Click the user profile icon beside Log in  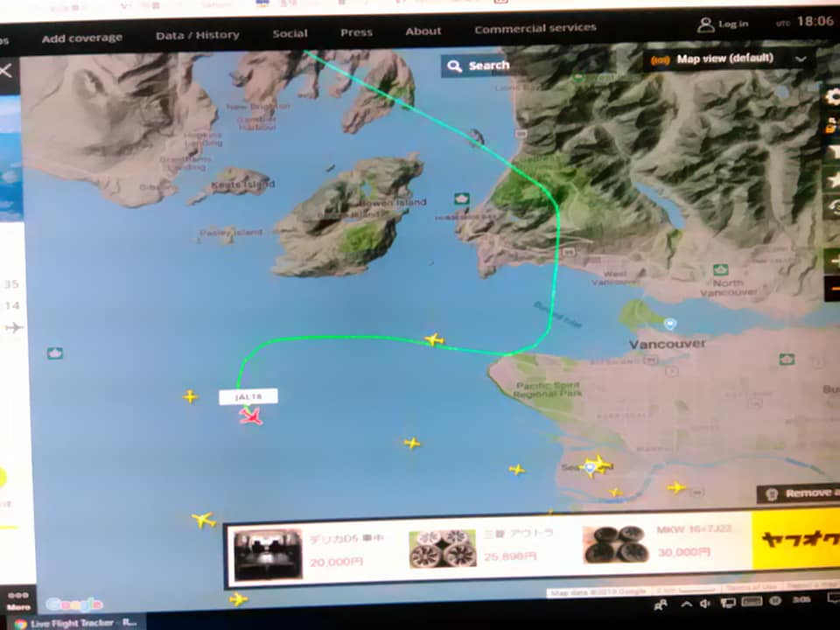pos(705,24)
